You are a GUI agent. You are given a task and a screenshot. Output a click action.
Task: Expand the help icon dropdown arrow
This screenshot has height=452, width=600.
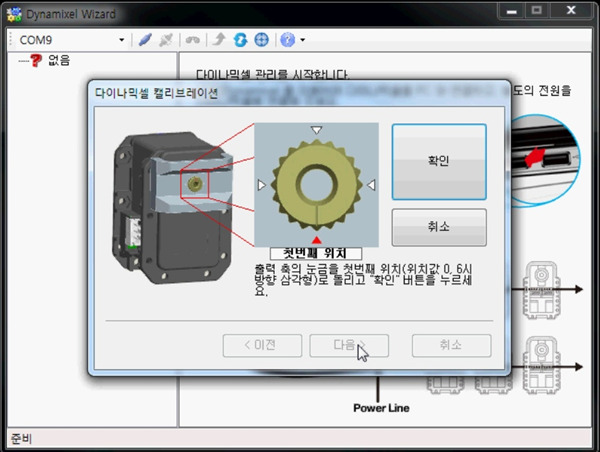[301, 41]
